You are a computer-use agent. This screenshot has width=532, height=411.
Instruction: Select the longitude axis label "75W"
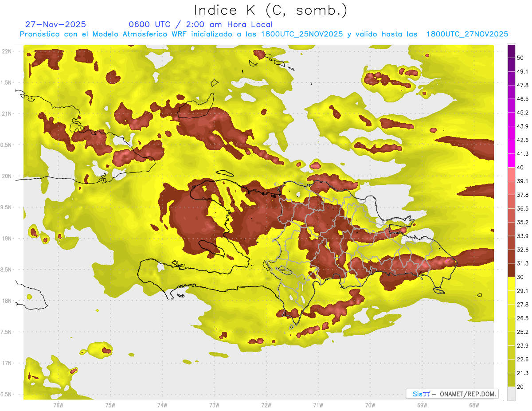(110, 405)
